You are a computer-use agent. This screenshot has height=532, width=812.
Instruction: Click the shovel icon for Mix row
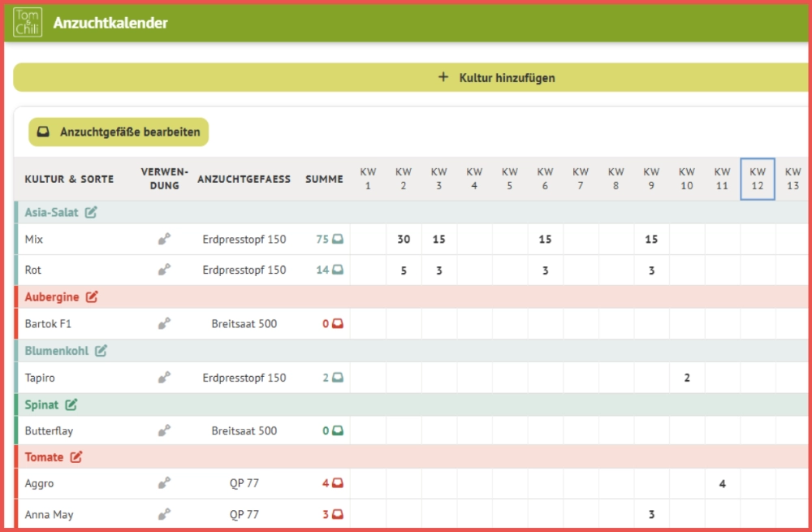pos(164,240)
